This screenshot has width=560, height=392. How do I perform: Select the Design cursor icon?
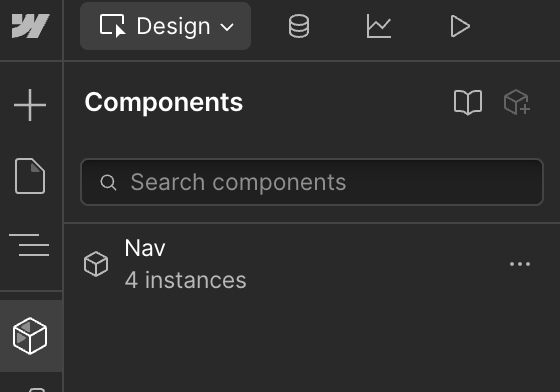tap(112, 26)
